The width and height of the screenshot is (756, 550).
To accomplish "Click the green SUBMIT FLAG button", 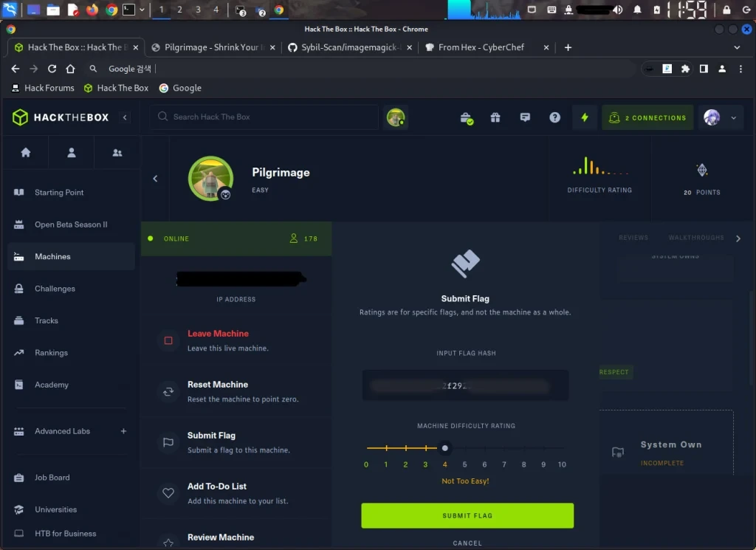I will 467,516.
